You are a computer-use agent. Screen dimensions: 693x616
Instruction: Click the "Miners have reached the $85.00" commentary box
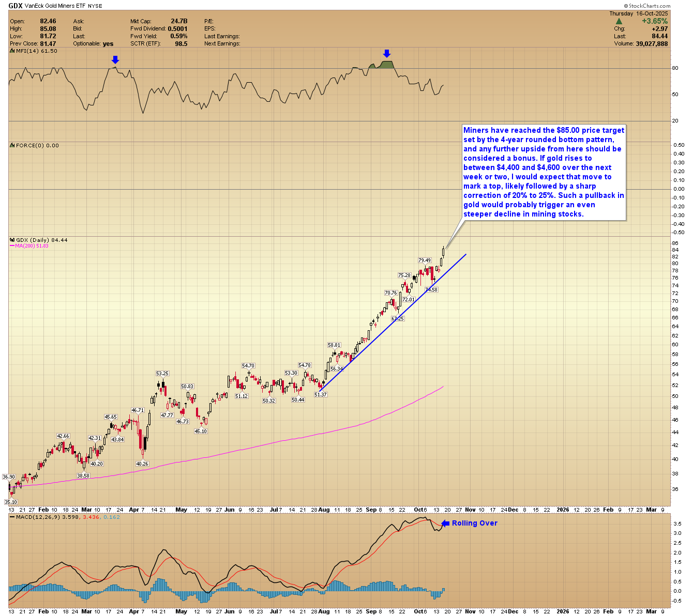pos(544,172)
